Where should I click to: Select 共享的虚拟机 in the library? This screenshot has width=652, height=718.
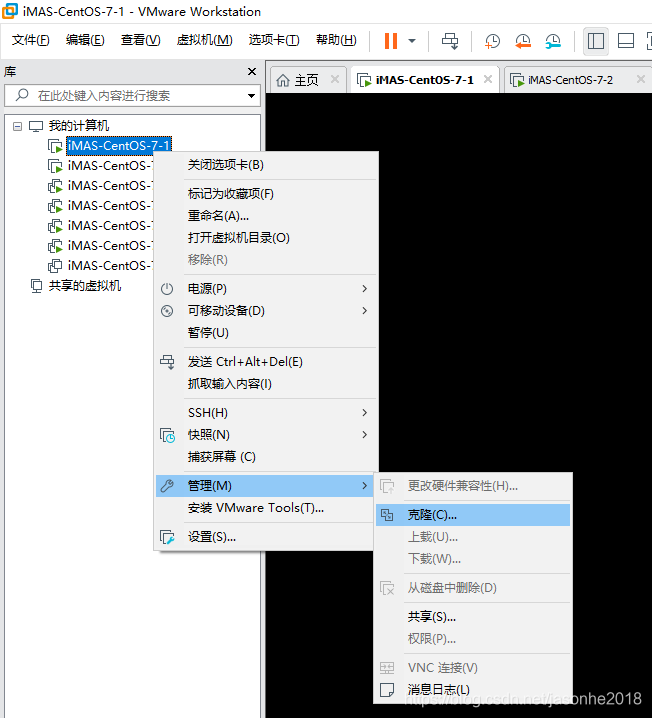pos(85,286)
